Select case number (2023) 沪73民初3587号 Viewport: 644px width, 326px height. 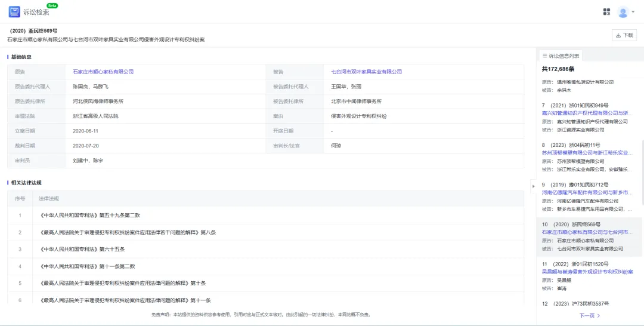[x=583, y=304]
